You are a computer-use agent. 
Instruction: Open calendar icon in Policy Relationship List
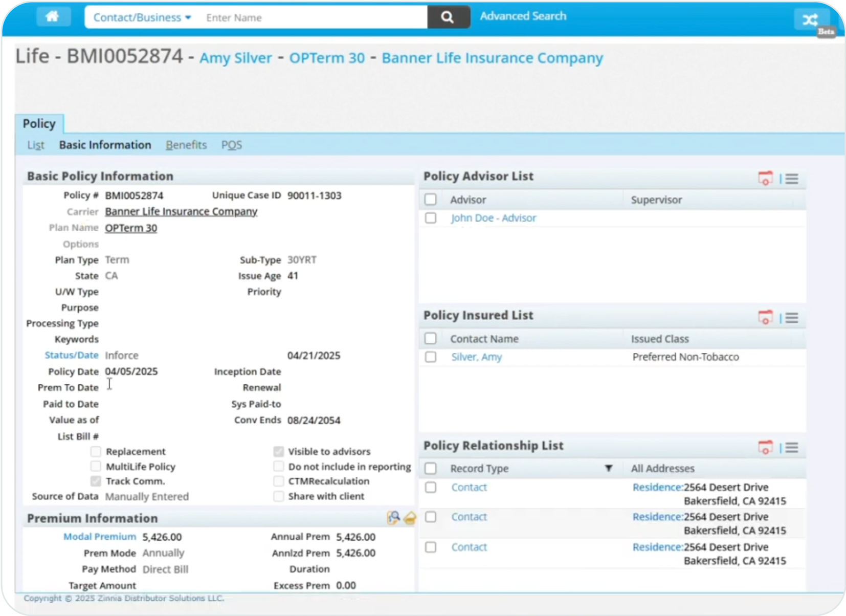765,447
